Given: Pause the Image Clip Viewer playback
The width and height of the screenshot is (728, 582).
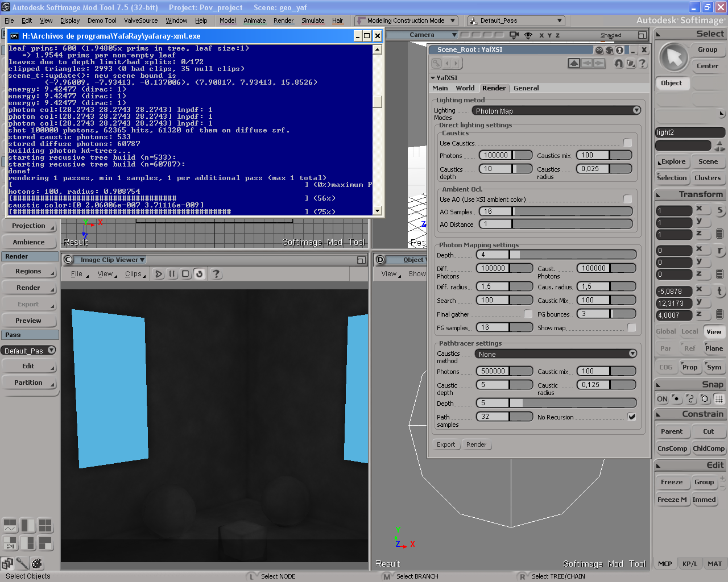Looking at the screenshot, I should pos(172,274).
